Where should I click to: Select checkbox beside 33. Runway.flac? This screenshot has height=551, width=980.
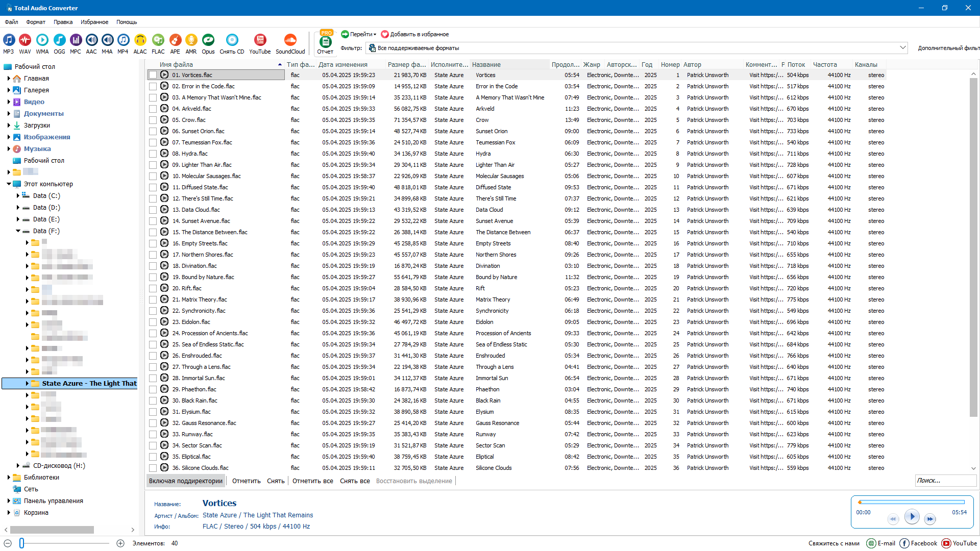pyautogui.click(x=153, y=434)
